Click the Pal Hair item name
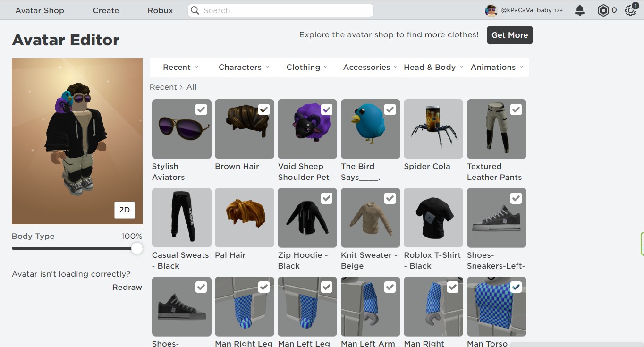The height and width of the screenshot is (347, 644). [230, 255]
